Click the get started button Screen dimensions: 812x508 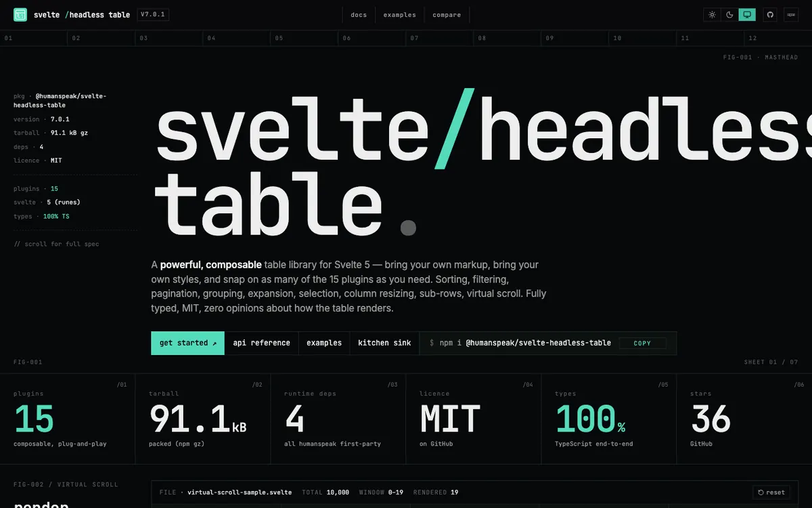click(187, 343)
